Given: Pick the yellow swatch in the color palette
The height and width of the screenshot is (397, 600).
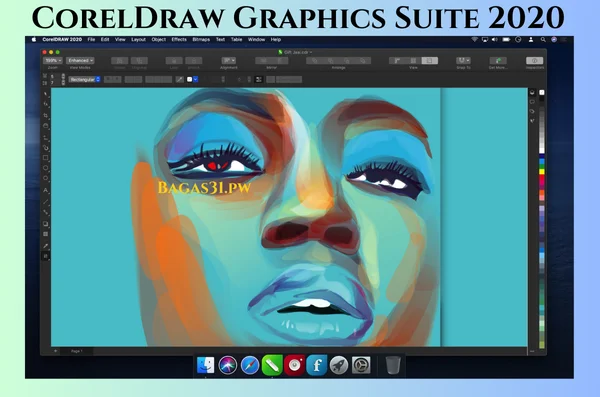Looking at the screenshot, I should pyautogui.click(x=542, y=172).
